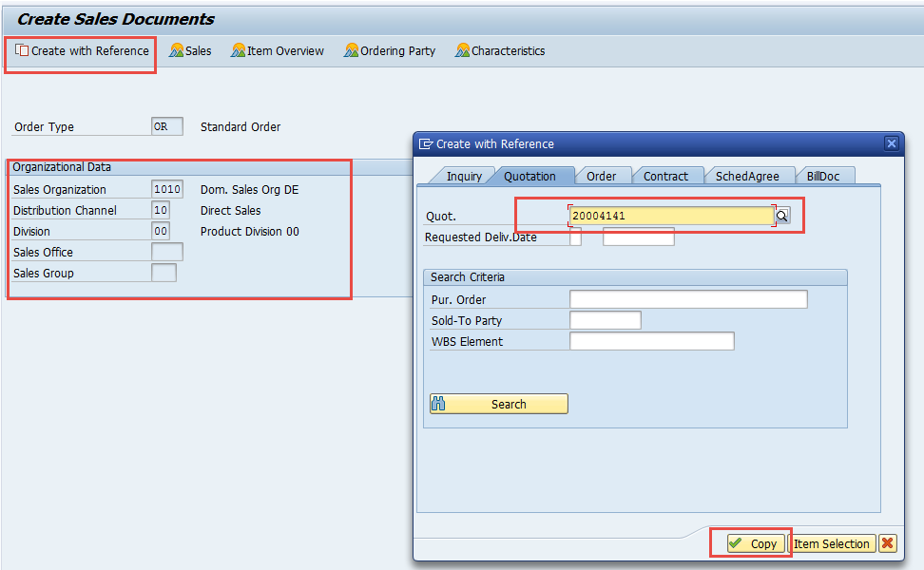Click the empty Sales Office field
This screenshot has width=924, height=570.
(x=166, y=252)
